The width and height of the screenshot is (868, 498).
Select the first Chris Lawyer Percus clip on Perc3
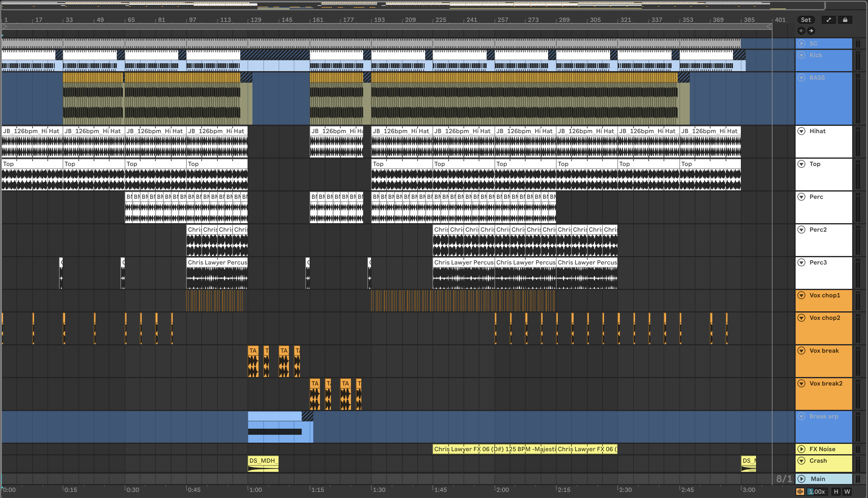pos(217,273)
